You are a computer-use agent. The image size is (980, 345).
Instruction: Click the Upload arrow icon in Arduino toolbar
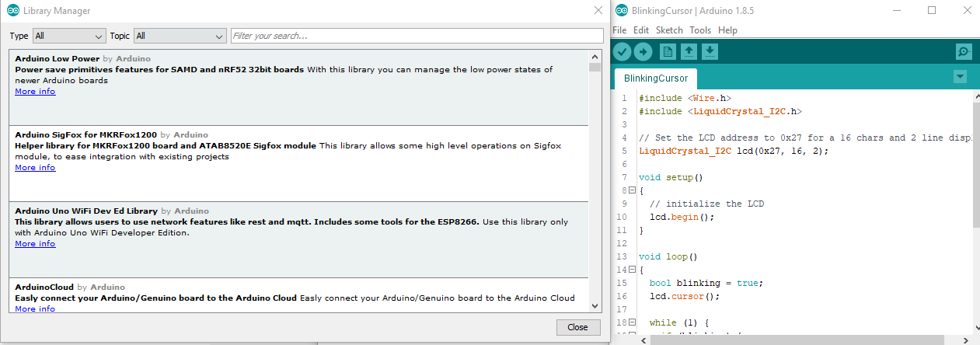[643, 52]
